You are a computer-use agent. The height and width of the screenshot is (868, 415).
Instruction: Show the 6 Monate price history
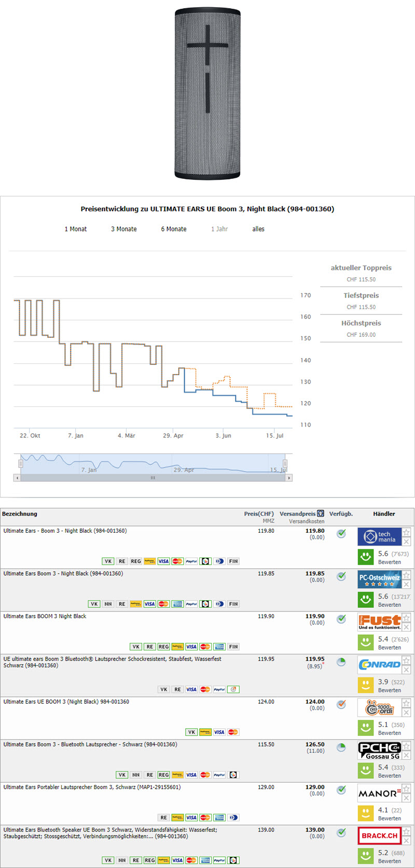(174, 229)
